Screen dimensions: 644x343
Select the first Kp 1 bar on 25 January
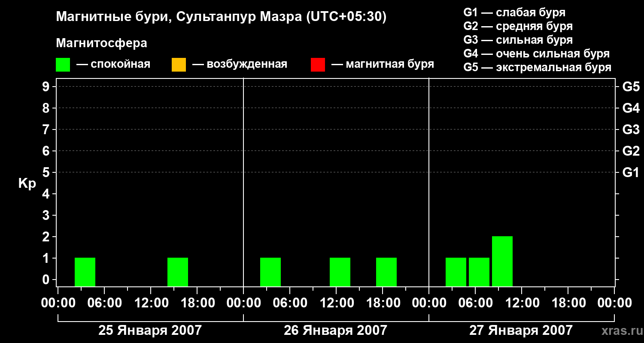pyautogui.click(x=85, y=272)
